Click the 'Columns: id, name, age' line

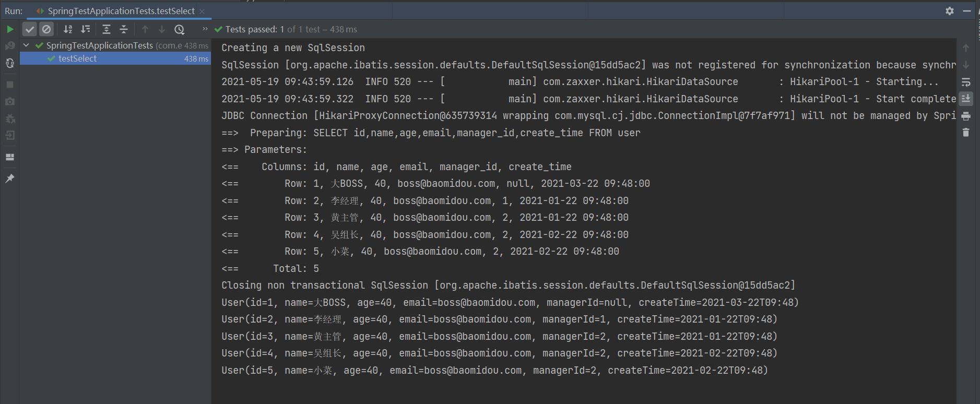click(396, 167)
